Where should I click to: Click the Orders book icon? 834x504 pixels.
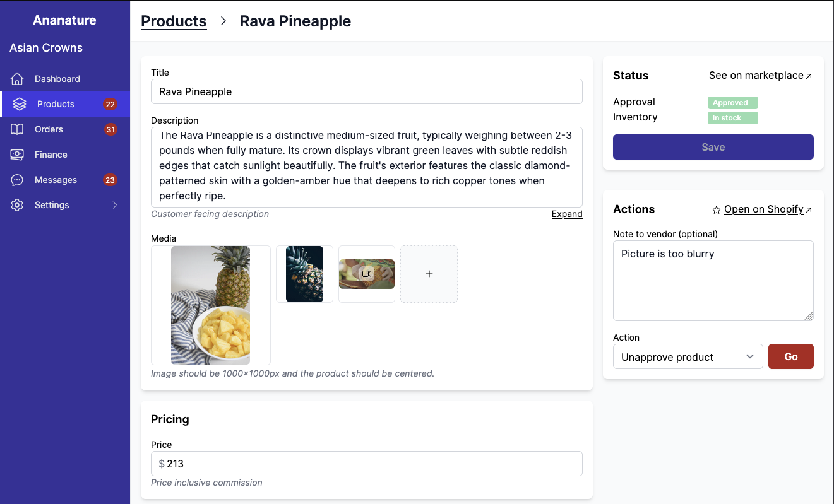[17, 129]
